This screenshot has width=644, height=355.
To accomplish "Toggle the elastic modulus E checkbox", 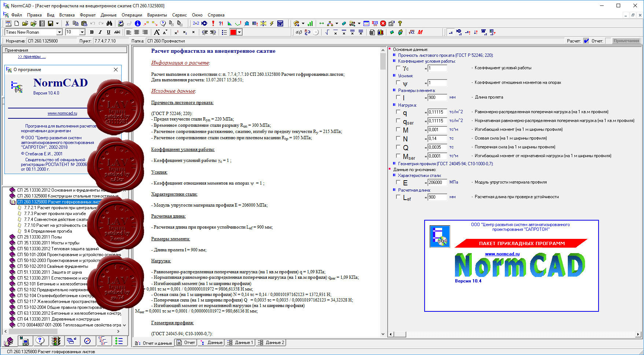I will (398, 182).
